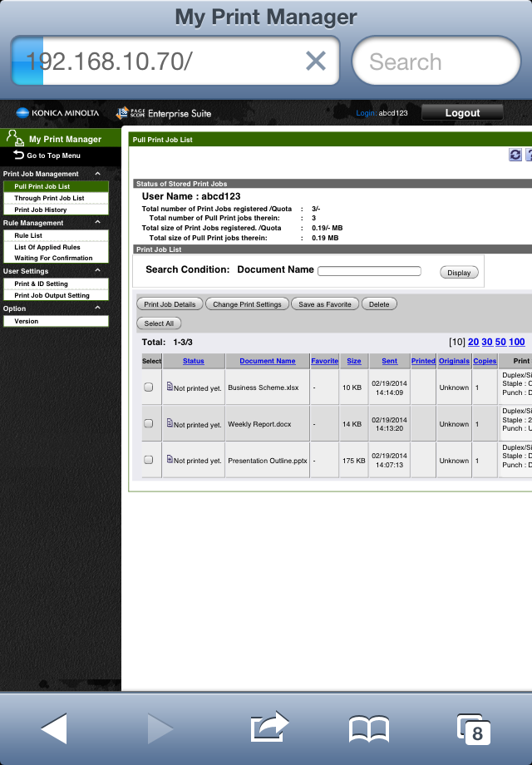Click document icon beside Presentation Outline.pptx status
Viewport: 532px width, 765px height.
tap(170, 459)
